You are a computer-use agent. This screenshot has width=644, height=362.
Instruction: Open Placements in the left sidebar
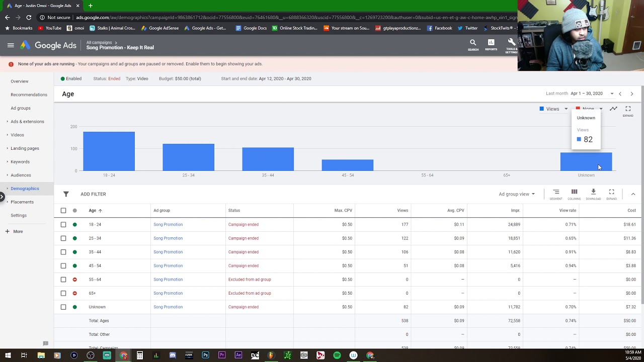click(x=22, y=202)
